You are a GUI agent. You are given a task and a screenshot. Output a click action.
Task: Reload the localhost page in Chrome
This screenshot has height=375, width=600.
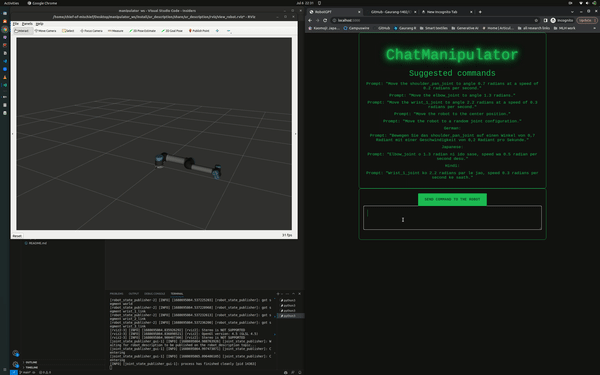(x=325, y=20)
